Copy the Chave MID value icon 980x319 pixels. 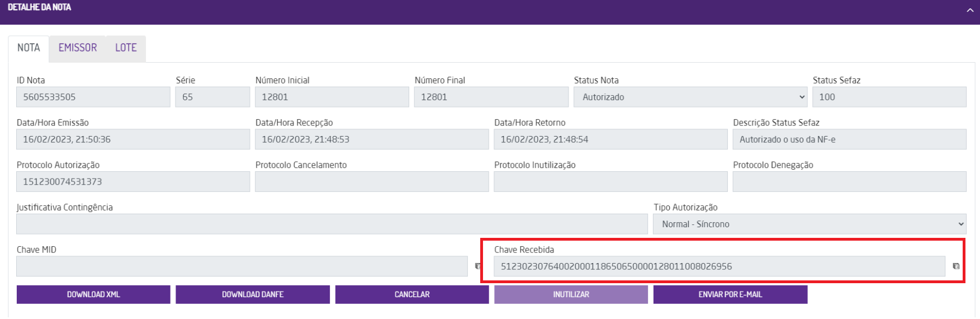[478, 266]
